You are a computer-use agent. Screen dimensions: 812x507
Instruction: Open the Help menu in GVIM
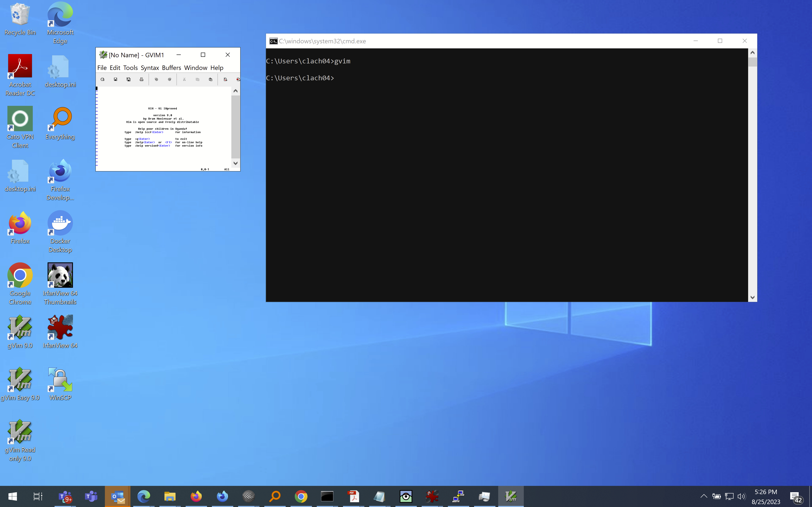click(217, 68)
